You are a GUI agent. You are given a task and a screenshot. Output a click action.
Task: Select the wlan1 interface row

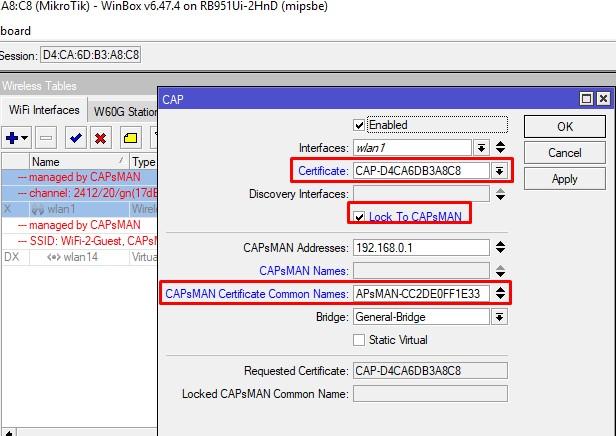pyautogui.click(x=79, y=209)
